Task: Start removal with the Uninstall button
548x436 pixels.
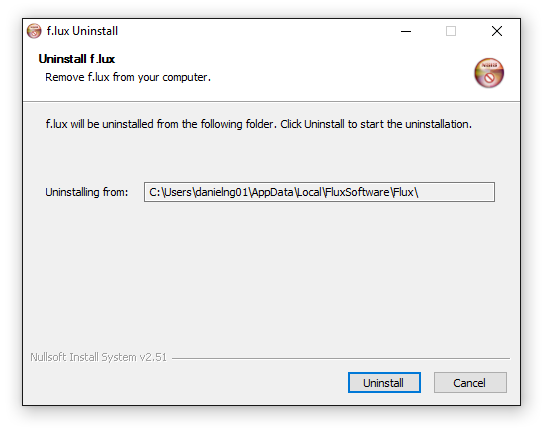Action: point(384,383)
